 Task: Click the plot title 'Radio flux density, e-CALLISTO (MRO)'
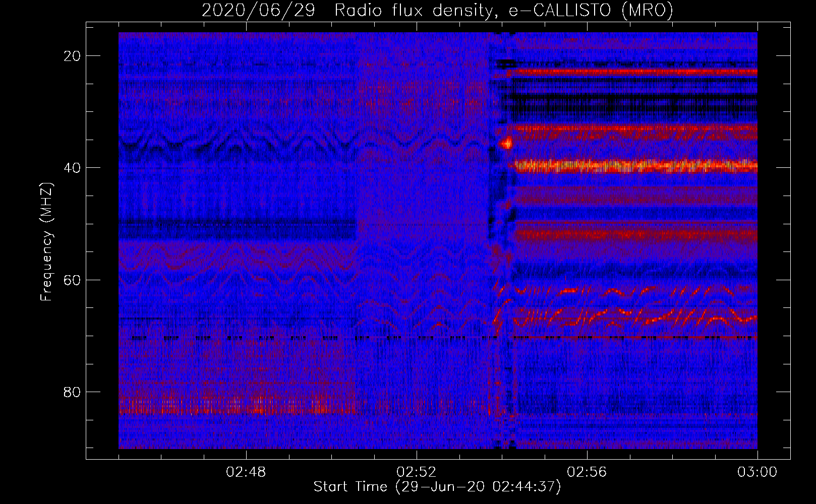pyautogui.click(x=504, y=10)
